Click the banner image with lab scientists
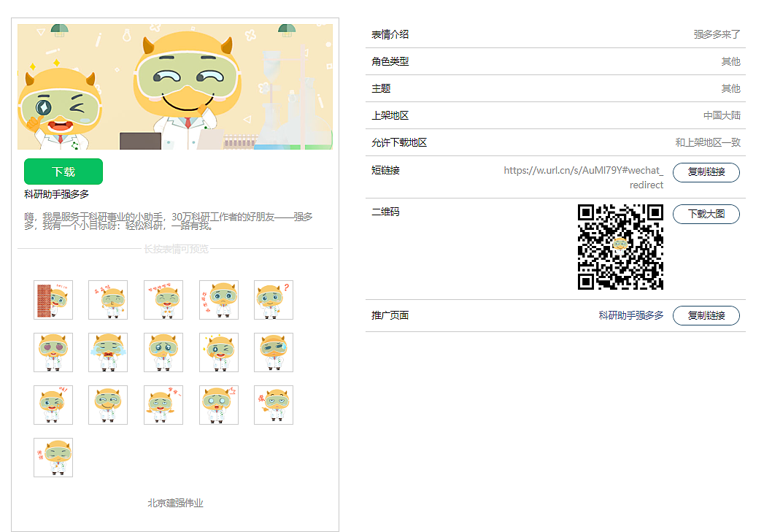Screen dimensions: 764x532 point(174,87)
